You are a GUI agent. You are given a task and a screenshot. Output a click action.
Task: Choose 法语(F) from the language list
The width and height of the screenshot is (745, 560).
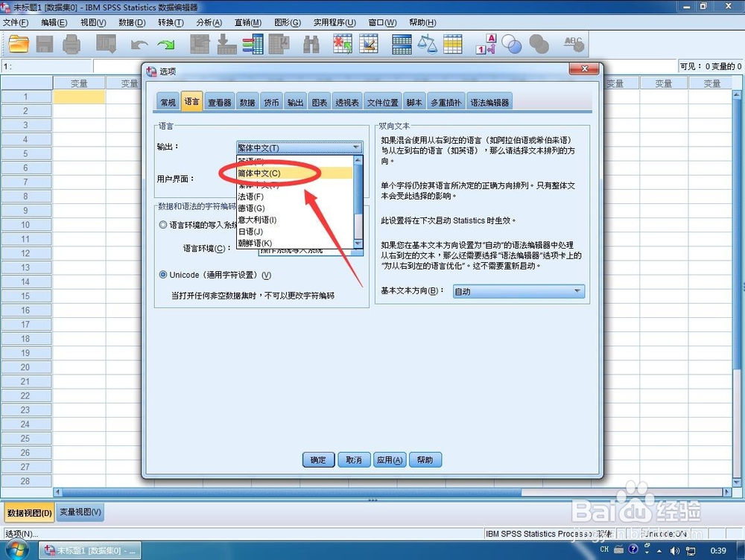tap(295, 197)
